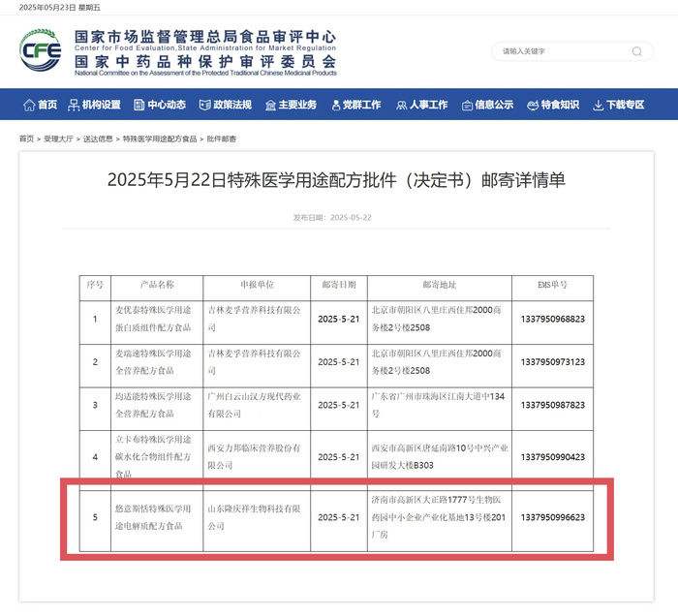Click product name 立卡布特殊医学用途碳水化合物组件配方食品
This screenshot has width=678, height=616.
click(153, 457)
